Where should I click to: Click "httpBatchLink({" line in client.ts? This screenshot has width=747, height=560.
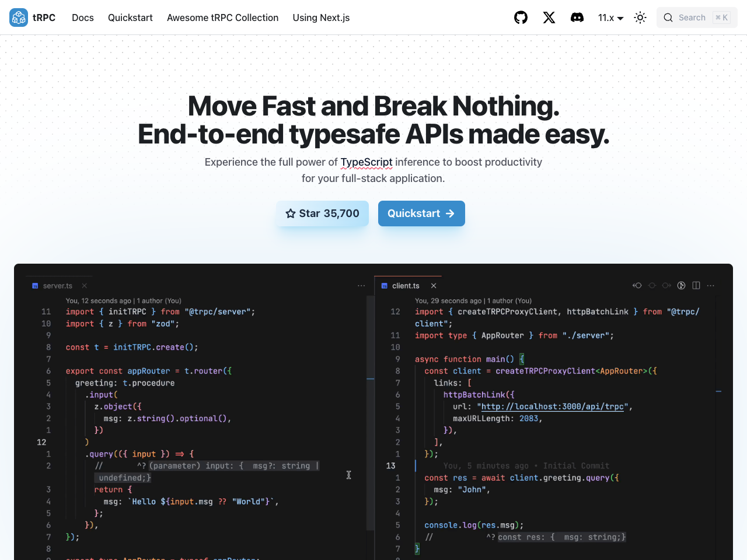pos(479,395)
